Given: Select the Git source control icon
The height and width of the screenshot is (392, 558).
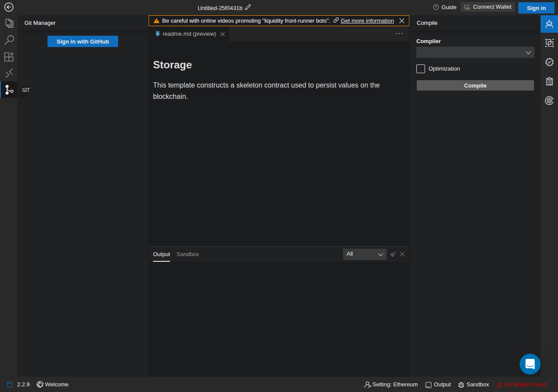Looking at the screenshot, I should point(9,90).
